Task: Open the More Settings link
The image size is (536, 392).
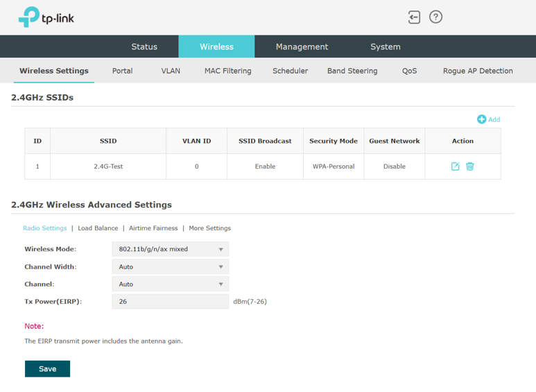Action: (209, 228)
